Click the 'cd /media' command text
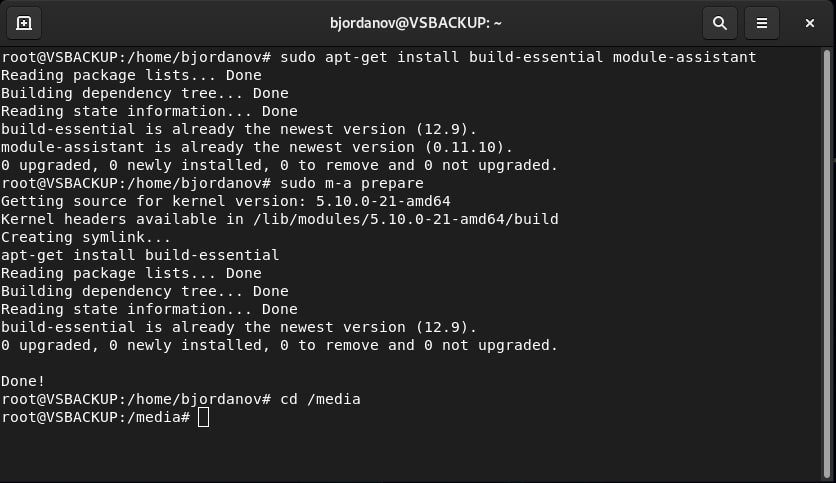This screenshot has width=836, height=483. 320,399
